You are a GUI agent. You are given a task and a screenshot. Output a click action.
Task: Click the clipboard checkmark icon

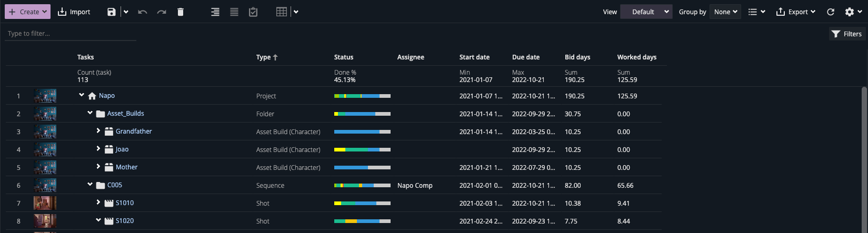253,12
